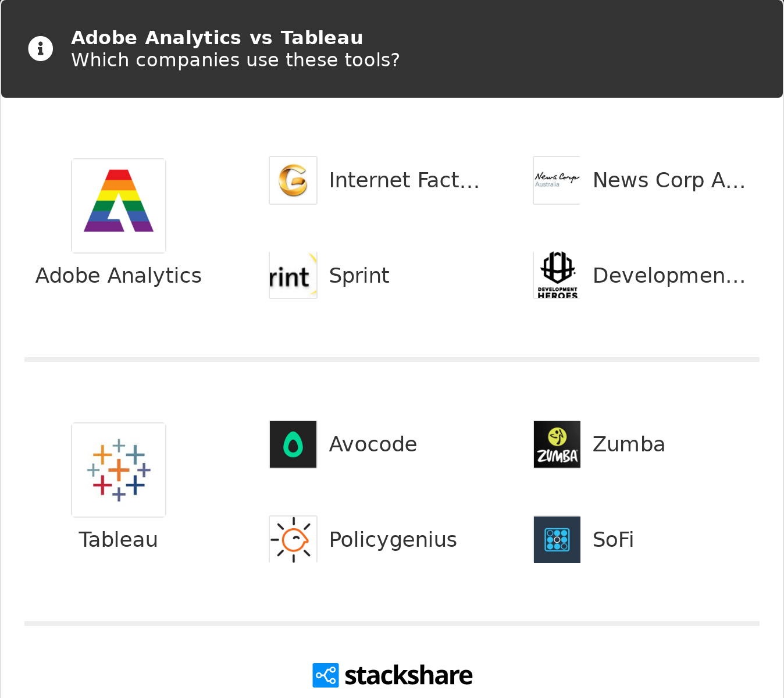Click the Zumba logo icon

tap(557, 444)
